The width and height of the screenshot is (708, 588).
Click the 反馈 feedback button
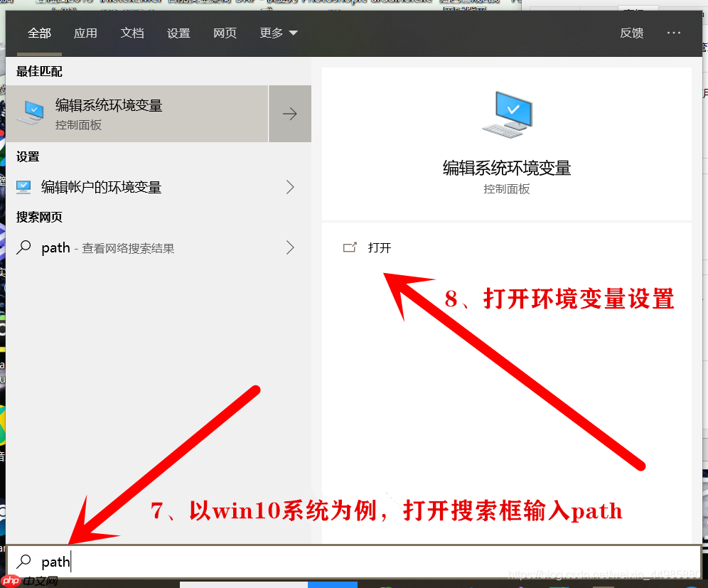(631, 33)
